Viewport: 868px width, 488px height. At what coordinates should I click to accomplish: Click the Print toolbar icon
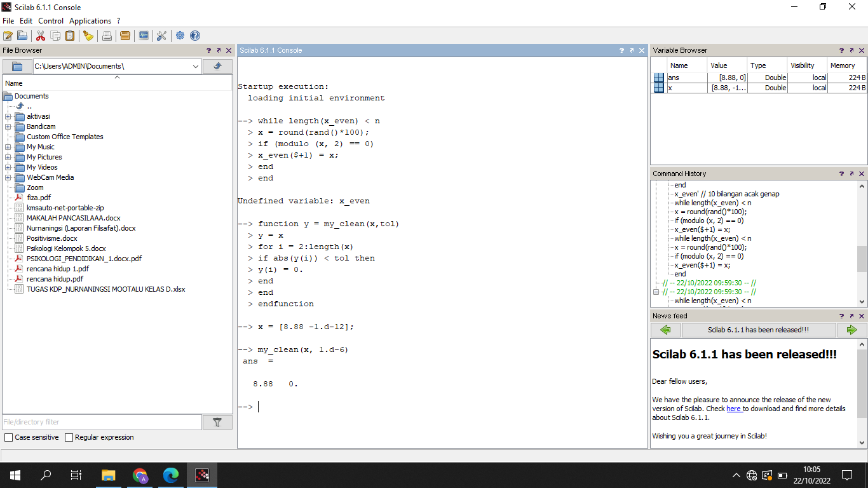pos(107,36)
